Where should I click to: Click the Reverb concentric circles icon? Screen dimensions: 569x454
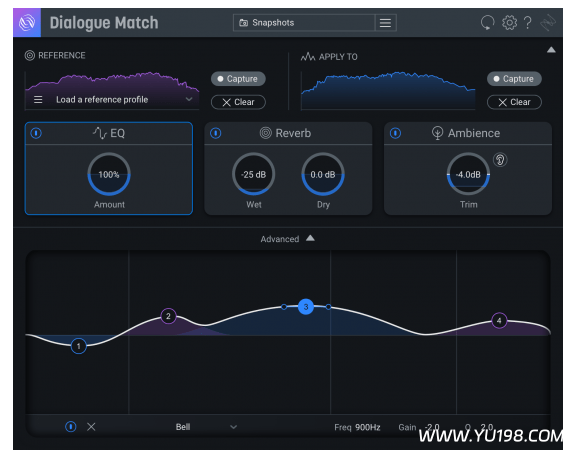point(266,133)
